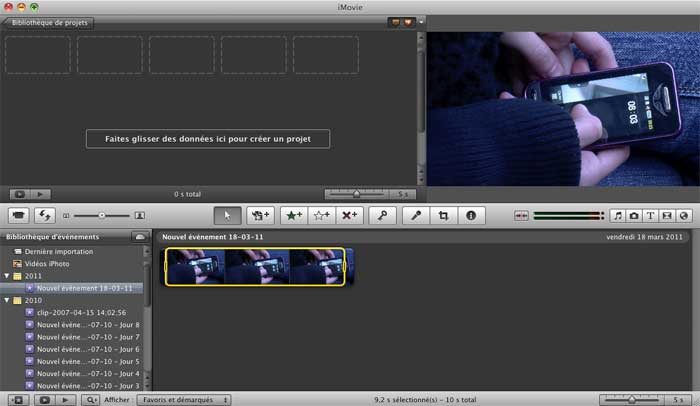The image size is (700, 406).
Task: Open the maps and backgrounds globe icon
Action: [x=683, y=216]
